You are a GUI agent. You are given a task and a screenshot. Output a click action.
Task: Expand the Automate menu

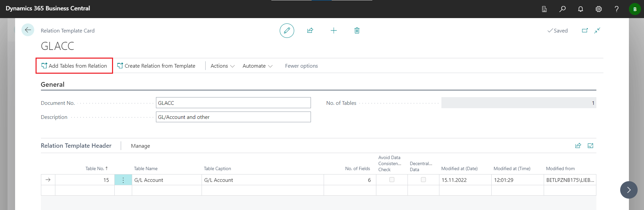pos(258,66)
